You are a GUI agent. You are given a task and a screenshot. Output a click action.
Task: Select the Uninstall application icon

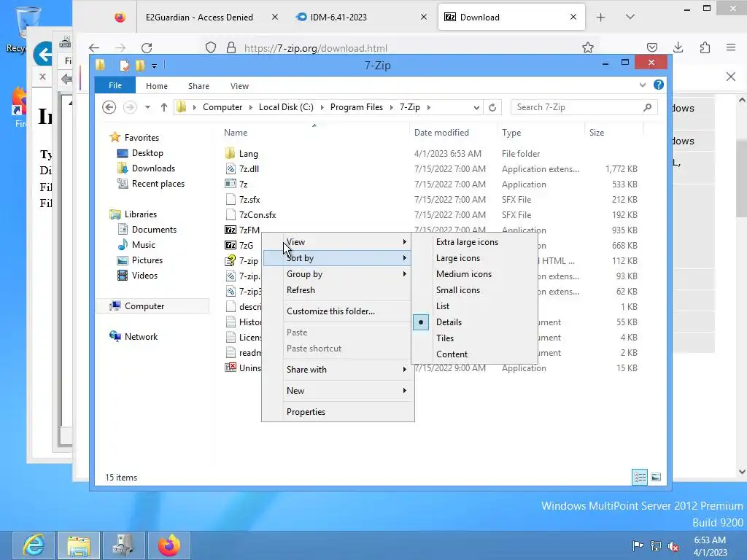(230, 367)
